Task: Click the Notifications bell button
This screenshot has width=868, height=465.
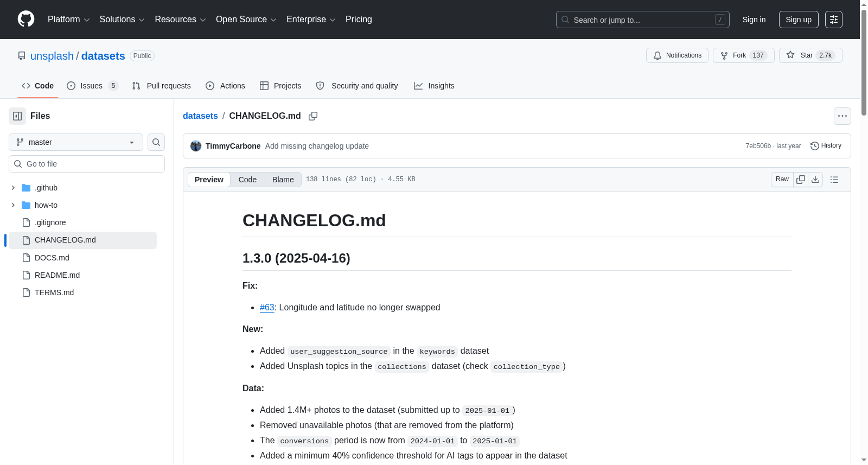Action: (x=677, y=55)
